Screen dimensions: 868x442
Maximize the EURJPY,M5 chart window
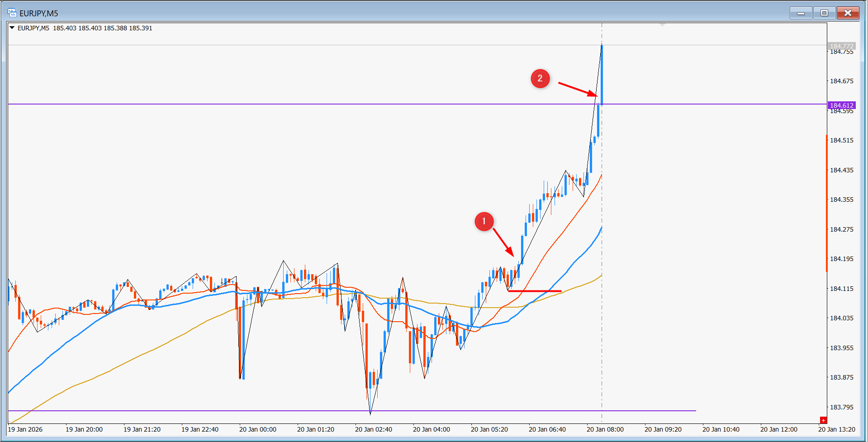[824, 13]
